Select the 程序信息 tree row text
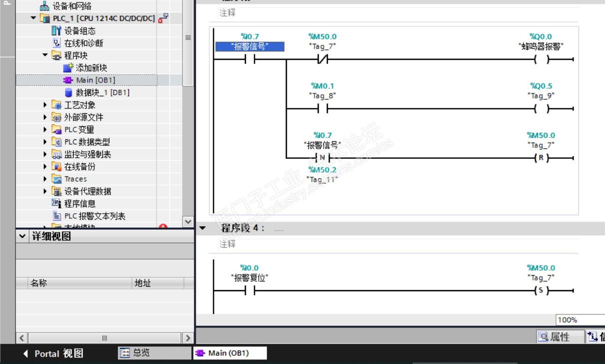 coord(80,203)
